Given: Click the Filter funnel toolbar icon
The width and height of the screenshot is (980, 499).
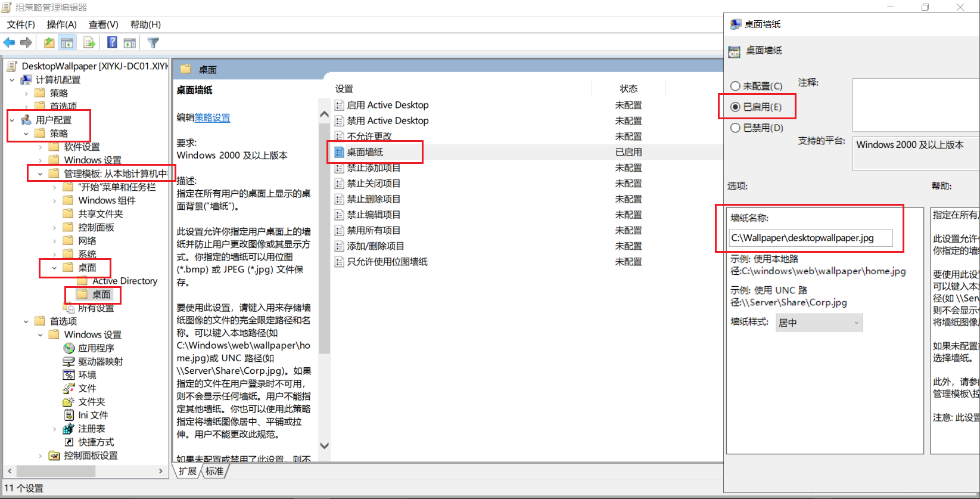Looking at the screenshot, I should point(153,43).
